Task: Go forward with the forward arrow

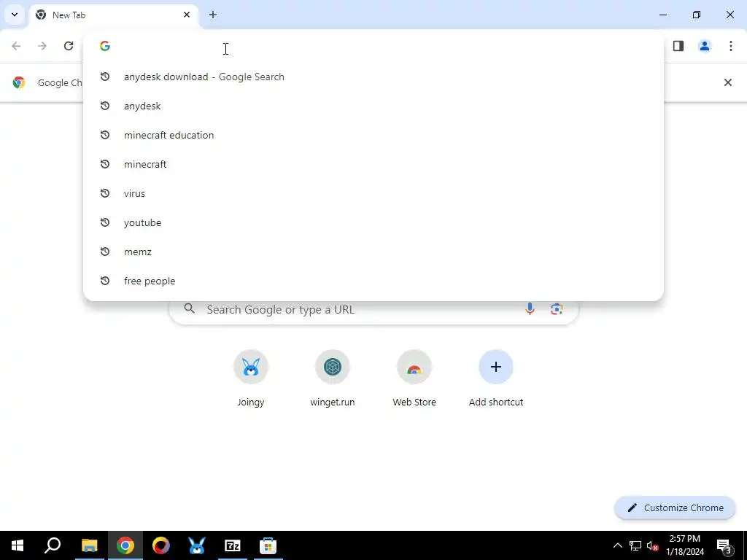Action: [42, 46]
